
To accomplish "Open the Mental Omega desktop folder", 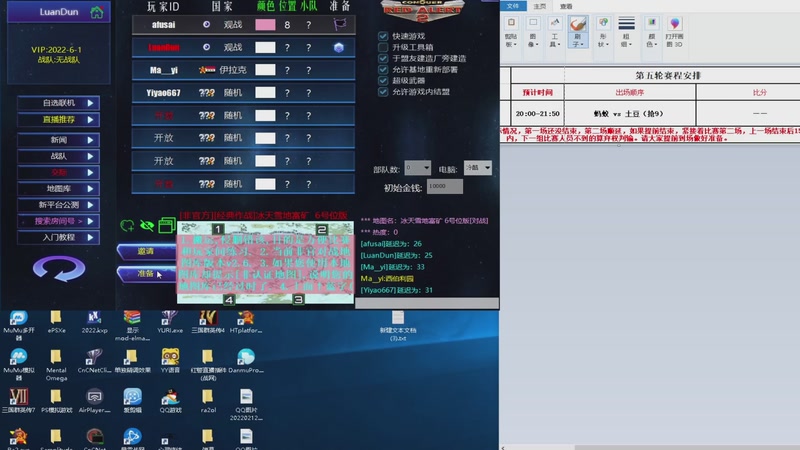I will tap(56, 365).
